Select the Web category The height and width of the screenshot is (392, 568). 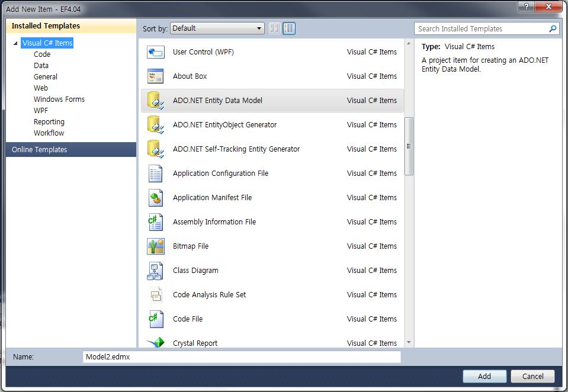pyautogui.click(x=40, y=88)
